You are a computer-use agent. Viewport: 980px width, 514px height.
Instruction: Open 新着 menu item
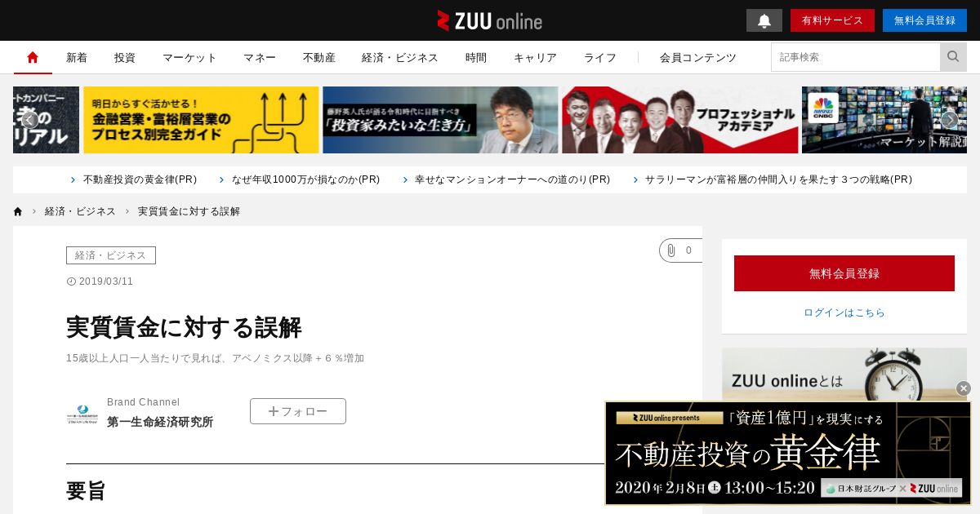tap(77, 57)
